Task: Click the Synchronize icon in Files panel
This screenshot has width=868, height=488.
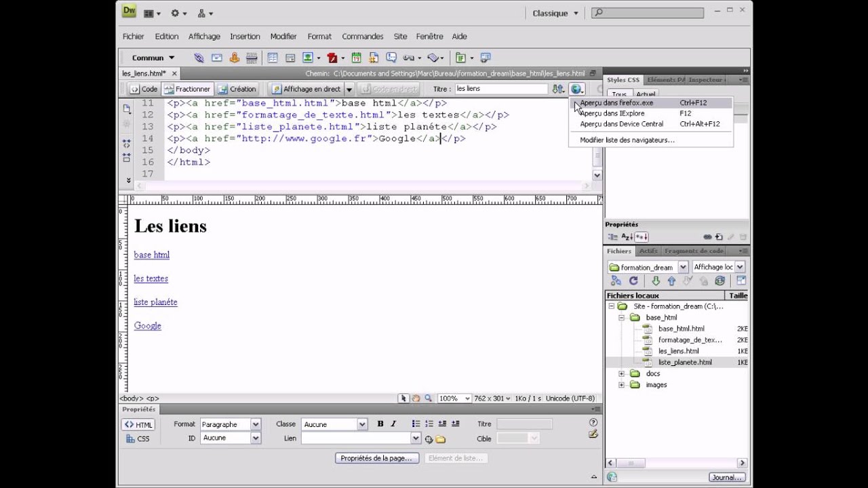Action: coord(720,281)
